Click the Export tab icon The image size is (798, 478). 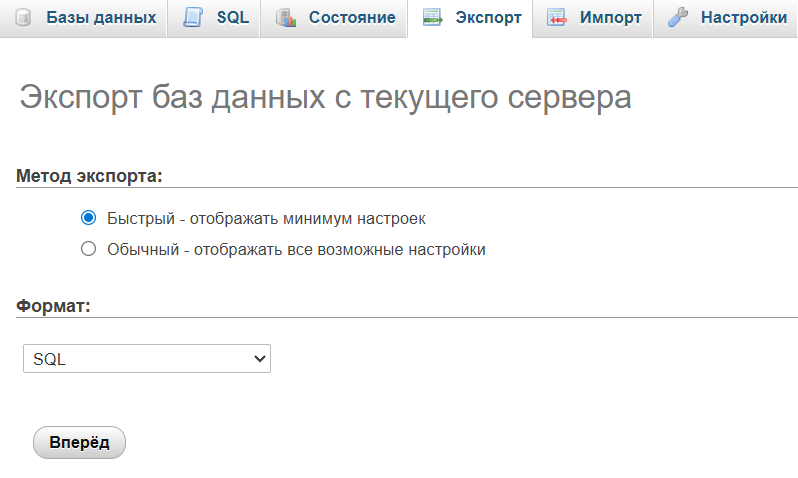pos(432,18)
